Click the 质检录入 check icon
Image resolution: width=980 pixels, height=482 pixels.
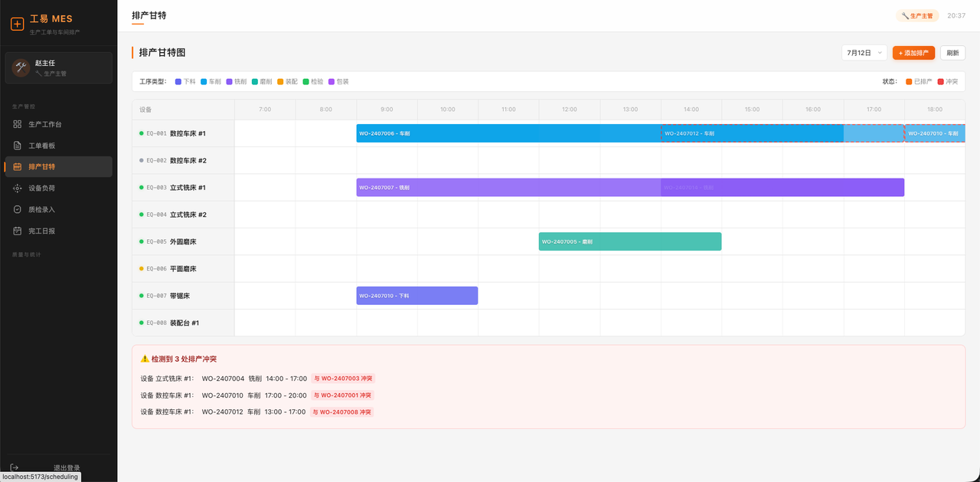[x=18, y=209]
